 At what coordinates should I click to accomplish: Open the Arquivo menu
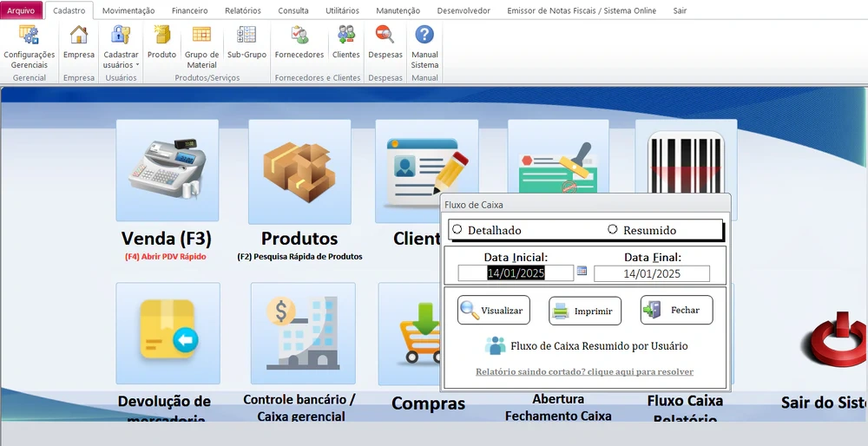[x=22, y=10]
